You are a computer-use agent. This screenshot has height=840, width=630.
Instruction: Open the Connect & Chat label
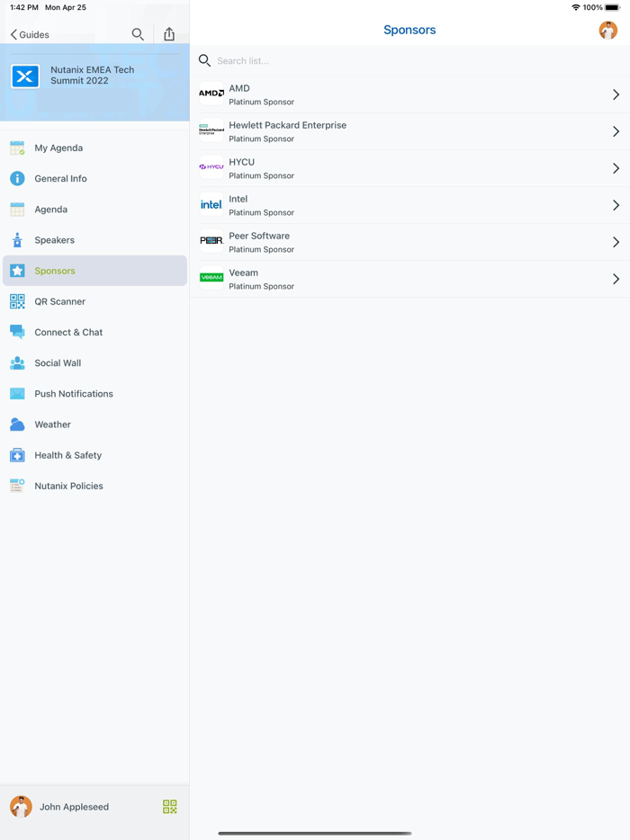pyautogui.click(x=68, y=332)
